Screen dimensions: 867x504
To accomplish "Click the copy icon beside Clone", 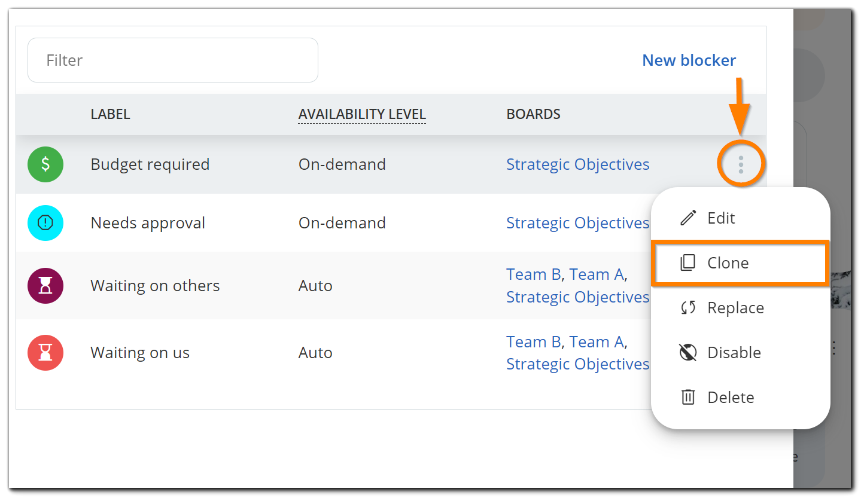I will tap(688, 262).
